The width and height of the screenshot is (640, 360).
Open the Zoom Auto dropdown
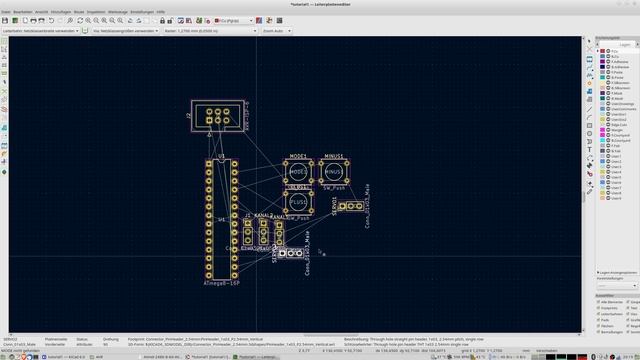277,31
